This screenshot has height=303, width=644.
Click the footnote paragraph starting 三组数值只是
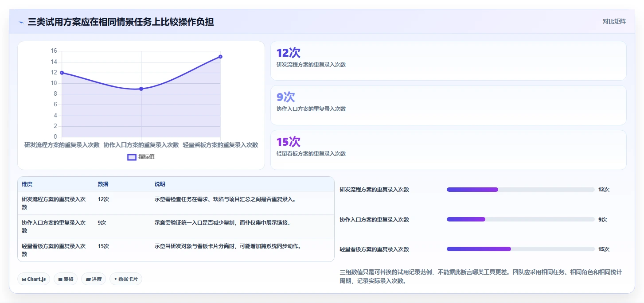(x=481, y=276)
